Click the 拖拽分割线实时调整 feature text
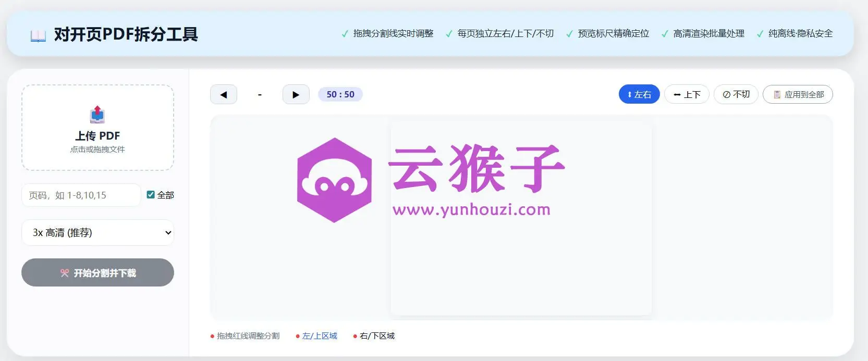The image size is (868, 361). [393, 33]
